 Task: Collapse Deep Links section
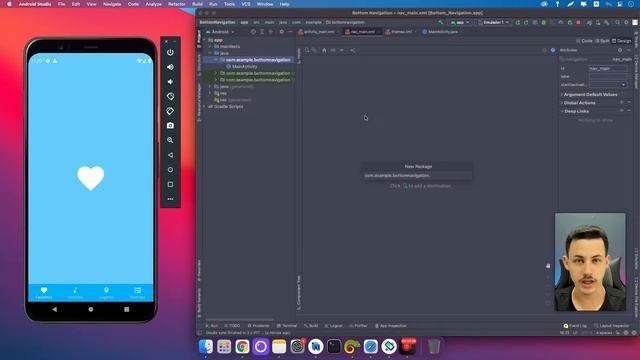[562, 111]
